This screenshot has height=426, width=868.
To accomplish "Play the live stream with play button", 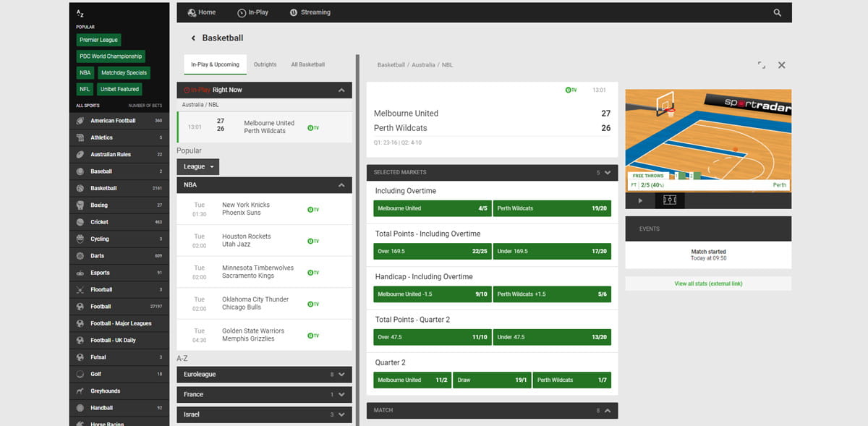I will pyautogui.click(x=640, y=200).
